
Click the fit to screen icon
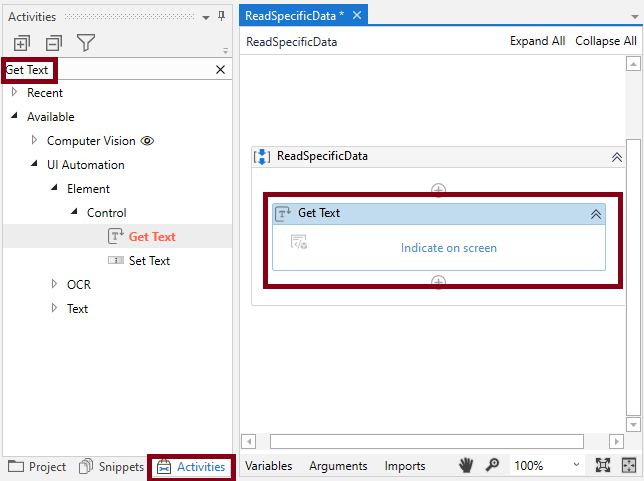click(603, 465)
